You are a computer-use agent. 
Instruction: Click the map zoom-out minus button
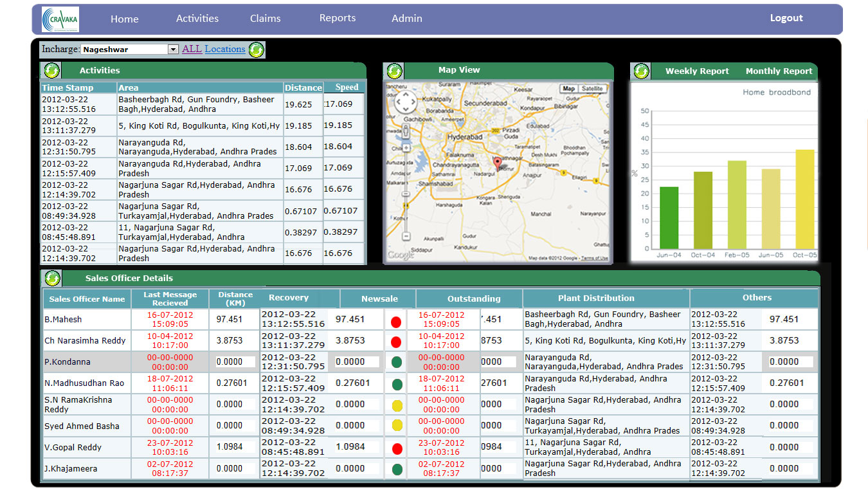coord(406,237)
